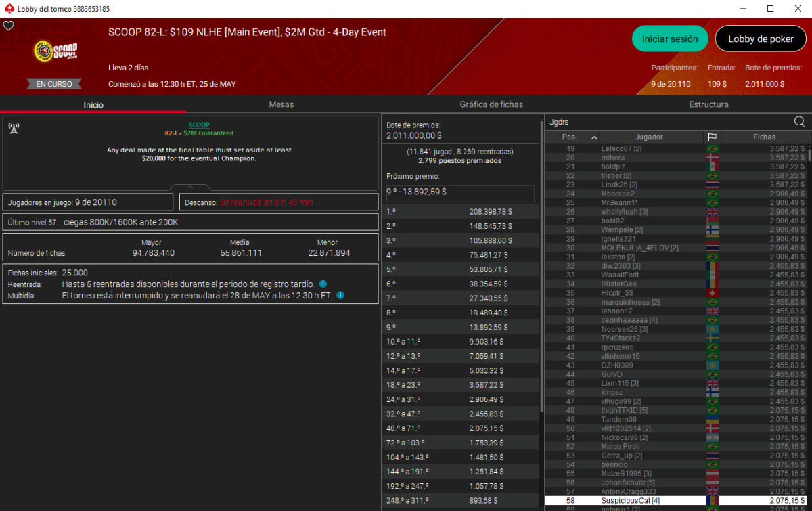Select player MOLEKUL.A_4ELOV [2] row
Screen dimensions: 812x511
[675, 248]
